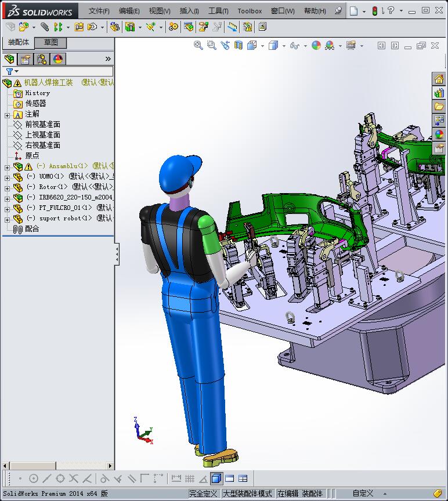Open SolidWorks Resources home icon in task pane
This screenshot has height=501, width=448.
(x=439, y=79)
